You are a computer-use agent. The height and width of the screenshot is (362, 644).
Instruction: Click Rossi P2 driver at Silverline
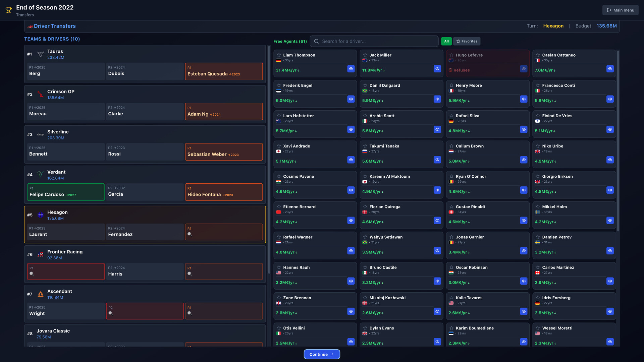[145, 152]
